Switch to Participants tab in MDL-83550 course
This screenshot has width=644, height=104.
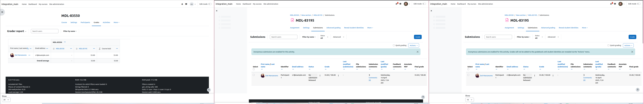click(x=85, y=23)
